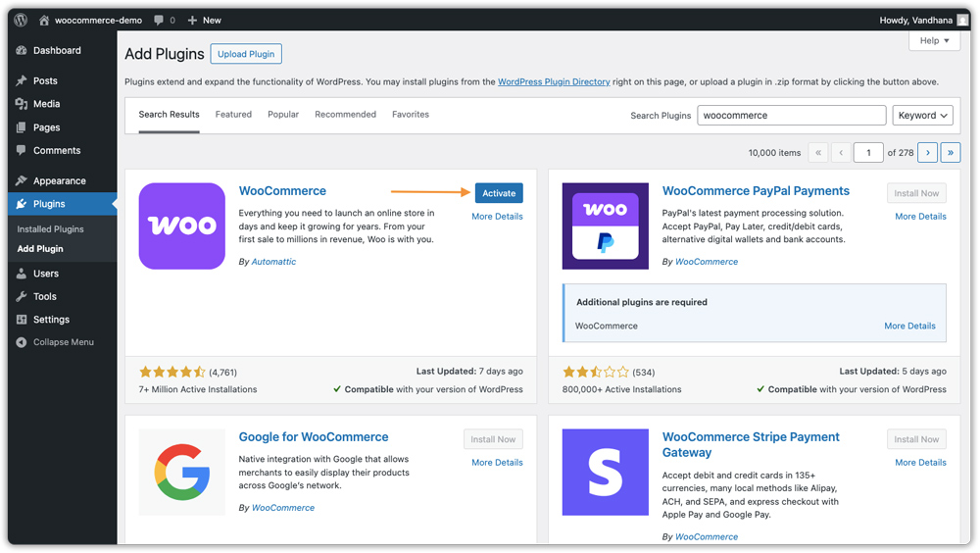Click the Woo plugin logo thumbnail
980x553 pixels.
[182, 226]
